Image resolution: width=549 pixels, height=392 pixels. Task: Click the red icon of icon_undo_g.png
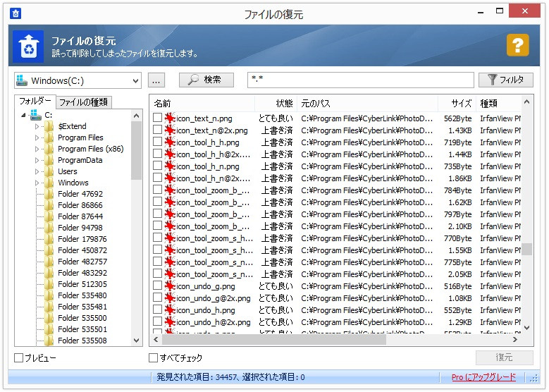tap(170, 287)
